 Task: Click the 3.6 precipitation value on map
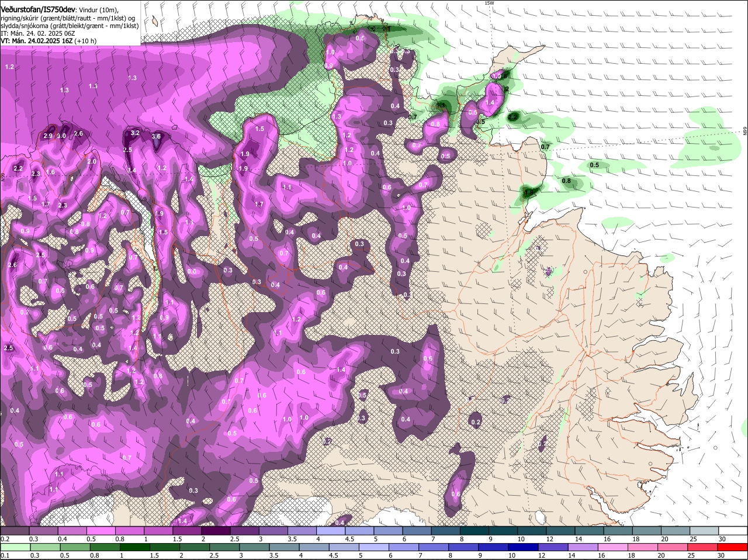(x=156, y=136)
